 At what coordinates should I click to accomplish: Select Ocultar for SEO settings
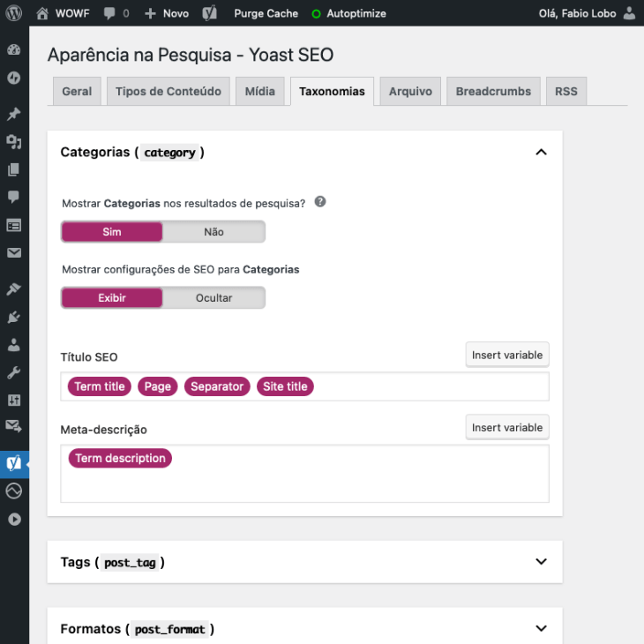click(x=213, y=298)
